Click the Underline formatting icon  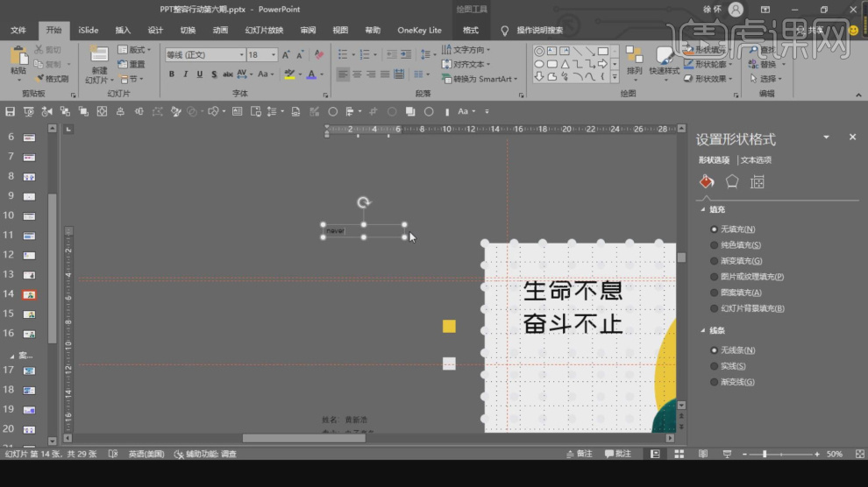tap(199, 74)
